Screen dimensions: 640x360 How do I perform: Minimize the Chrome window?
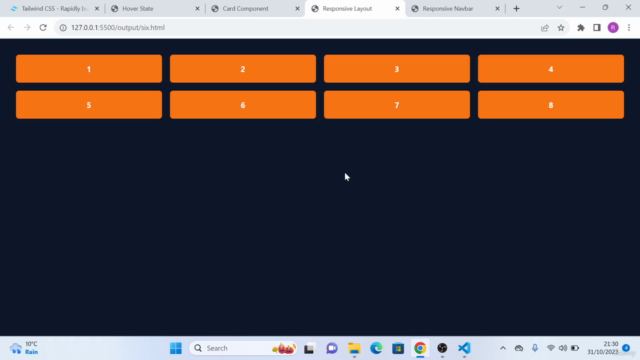tap(582, 8)
